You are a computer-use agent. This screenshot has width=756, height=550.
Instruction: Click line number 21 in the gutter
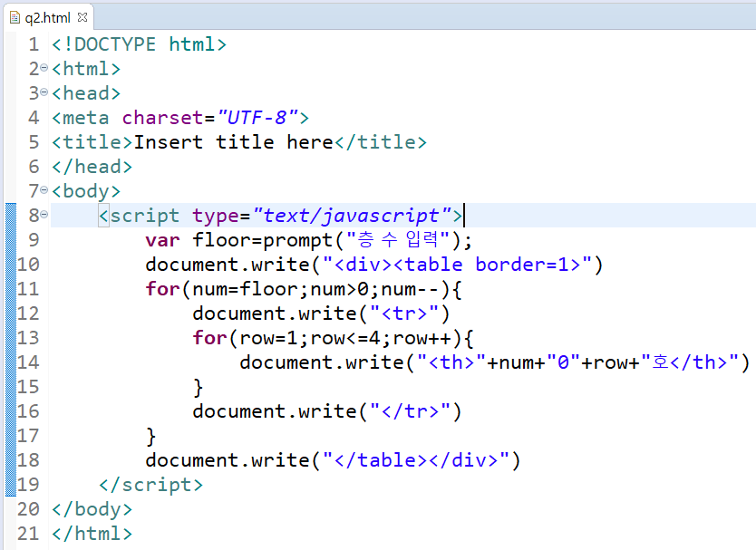pyautogui.click(x=28, y=534)
